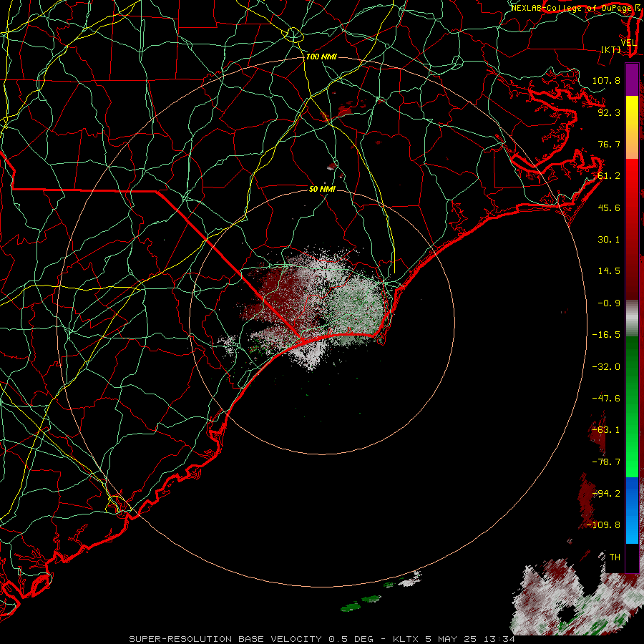
Task: Click the TH label on the legend
Action: click(x=615, y=557)
